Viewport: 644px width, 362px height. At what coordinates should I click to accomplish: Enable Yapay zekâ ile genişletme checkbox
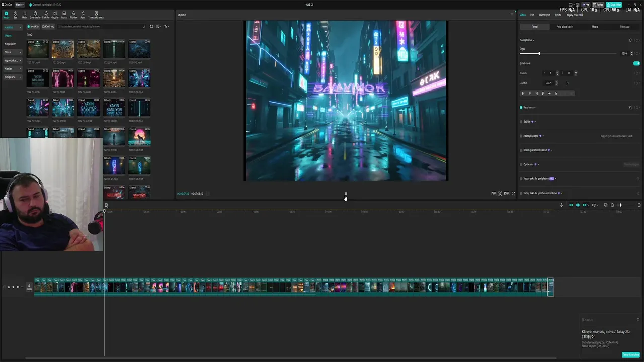click(x=521, y=178)
